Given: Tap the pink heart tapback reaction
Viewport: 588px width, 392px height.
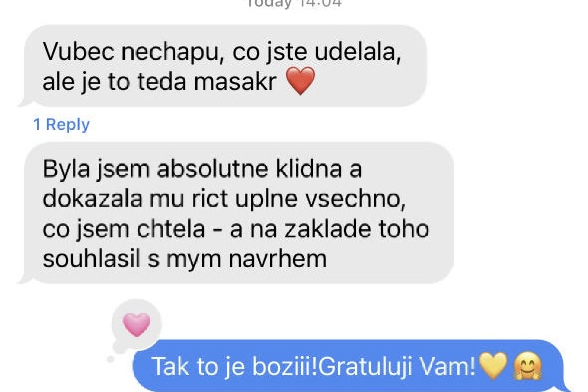Looking at the screenshot, I should coord(137,325).
